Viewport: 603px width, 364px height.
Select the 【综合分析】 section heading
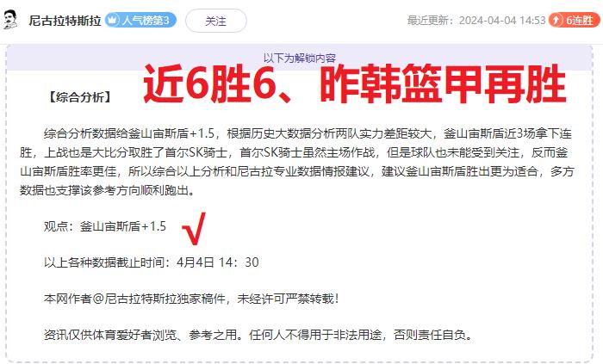pyautogui.click(x=80, y=96)
